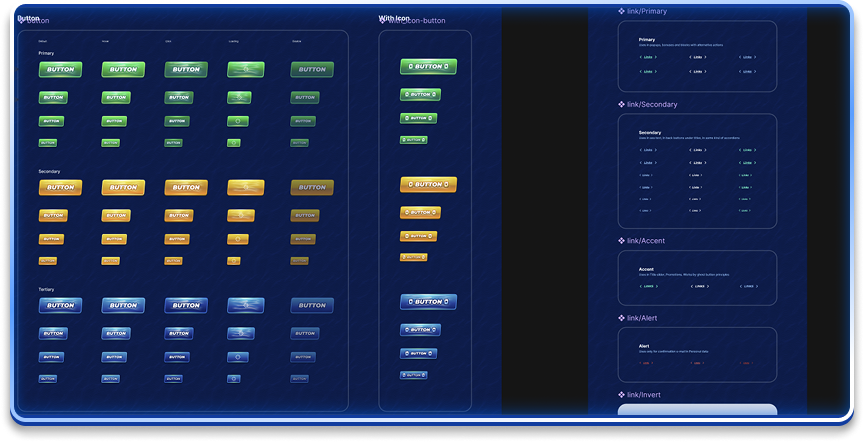This screenshot has height=442, width=864.
Task: Click the largest green button with icon
Action: [x=428, y=66]
